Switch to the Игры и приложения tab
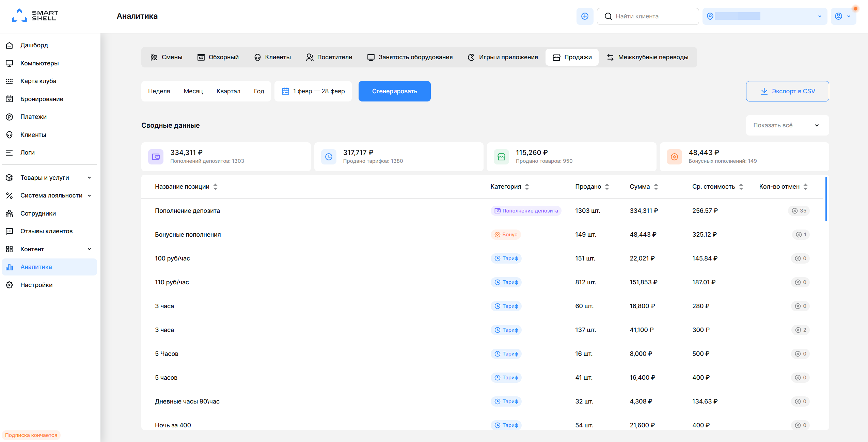 point(503,57)
